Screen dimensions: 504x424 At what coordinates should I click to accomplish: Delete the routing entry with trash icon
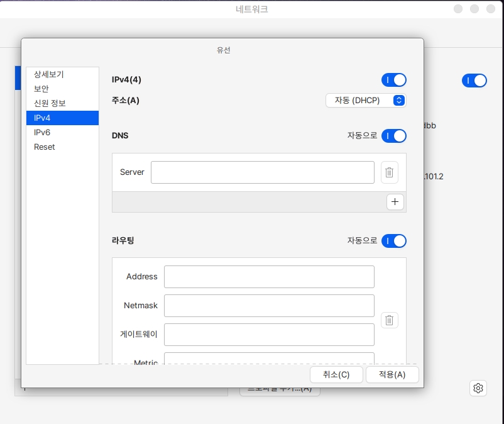pyautogui.click(x=389, y=320)
